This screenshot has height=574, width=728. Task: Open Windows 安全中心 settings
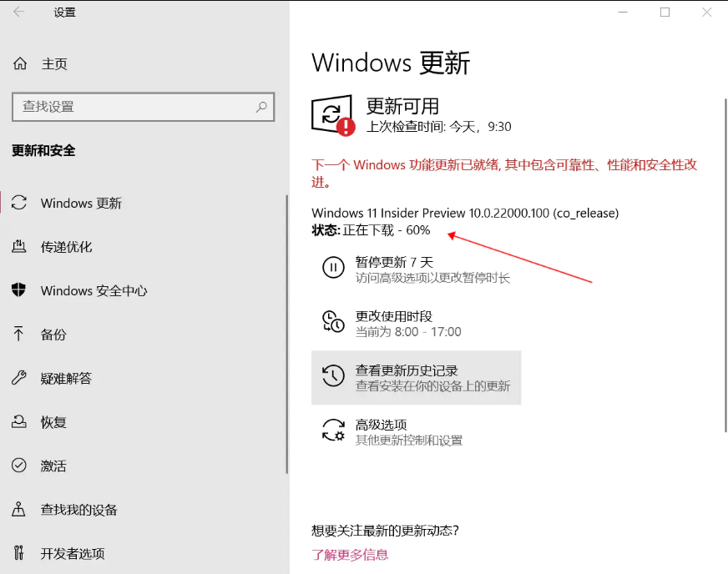click(94, 290)
